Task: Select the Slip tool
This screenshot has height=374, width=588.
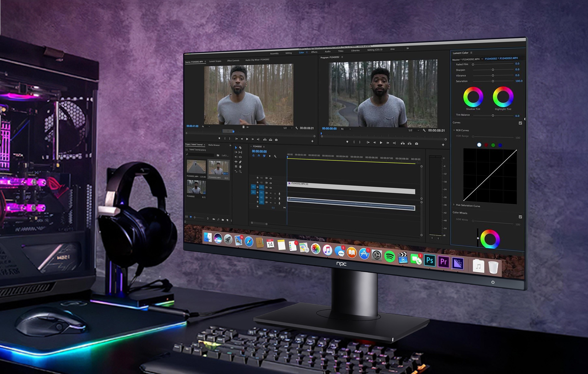Action: [x=240, y=152]
